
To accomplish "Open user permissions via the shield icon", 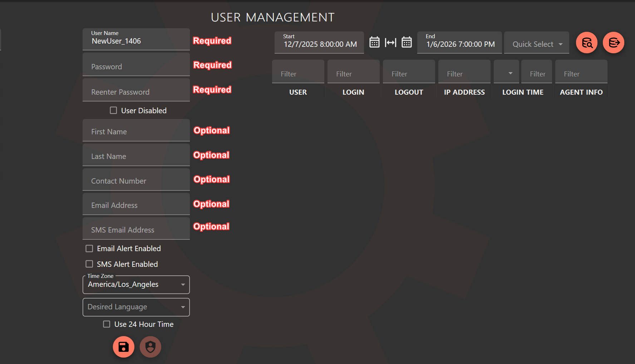I will [x=150, y=346].
